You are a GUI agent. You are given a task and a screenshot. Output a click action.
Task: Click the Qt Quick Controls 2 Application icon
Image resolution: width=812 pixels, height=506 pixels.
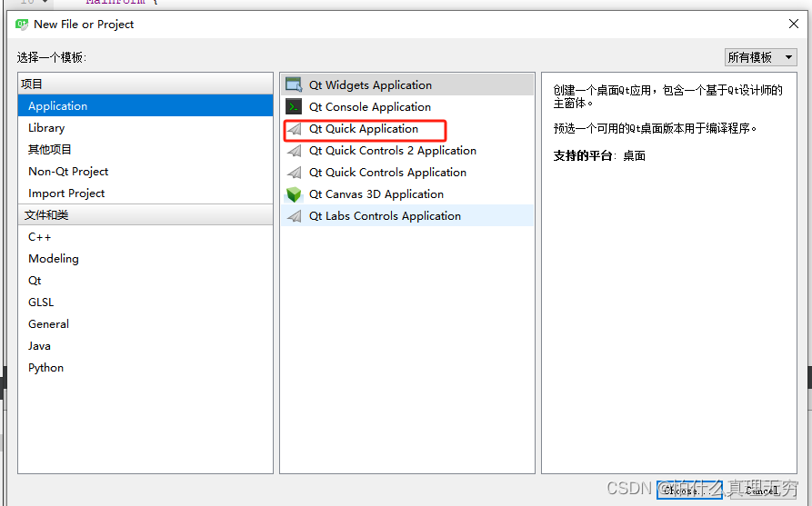[294, 151]
